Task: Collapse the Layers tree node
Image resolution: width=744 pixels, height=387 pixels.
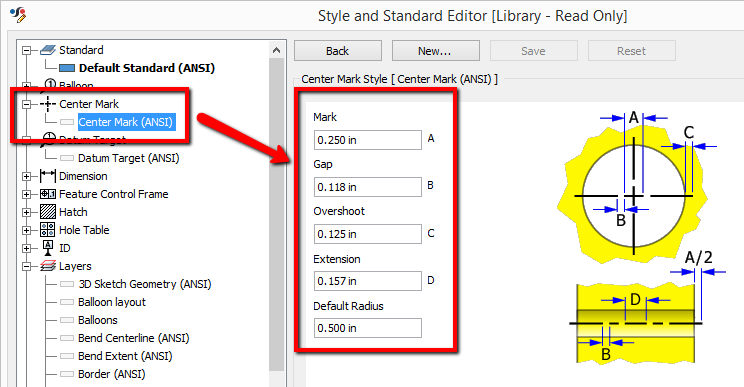Action: click(27, 267)
